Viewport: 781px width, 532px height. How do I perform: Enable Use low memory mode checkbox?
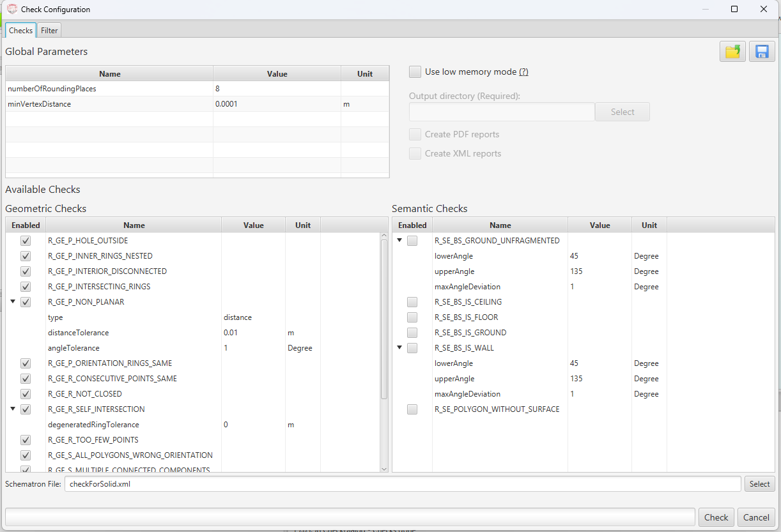415,72
